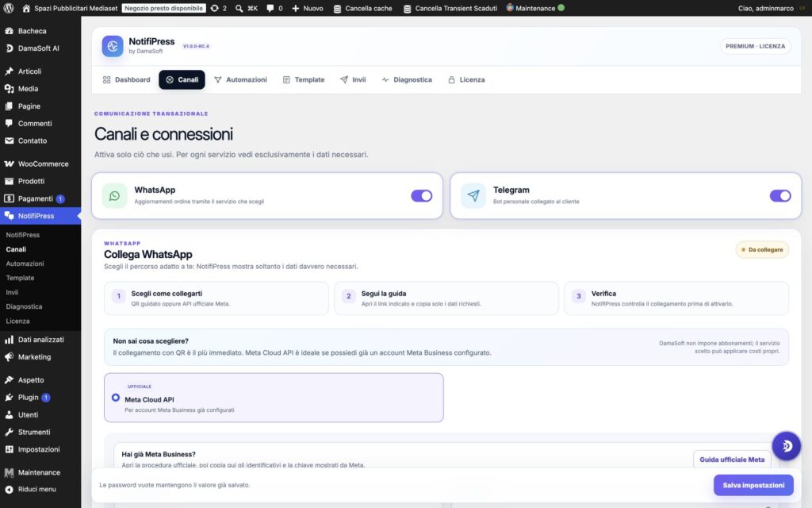
Task: Open Maintenance status in admin bar
Action: pos(535,8)
